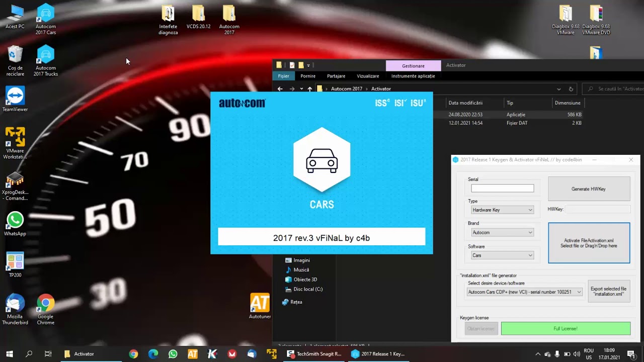Screen dimensions: 644x362
Task: Open the Fișier tab in Explorer
Action: point(284,76)
